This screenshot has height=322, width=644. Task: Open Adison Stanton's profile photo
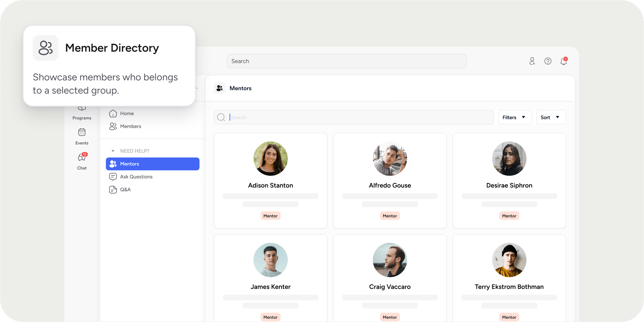pyautogui.click(x=271, y=158)
